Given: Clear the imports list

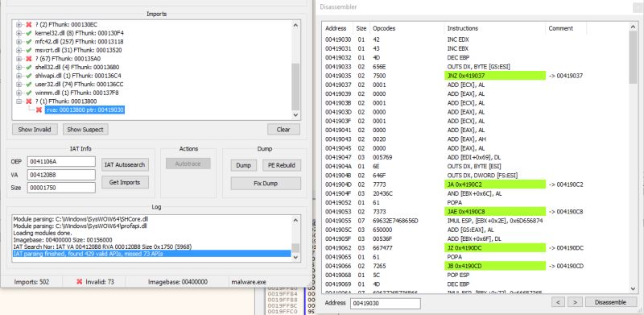Looking at the screenshot, I should [x=283, y=130].
